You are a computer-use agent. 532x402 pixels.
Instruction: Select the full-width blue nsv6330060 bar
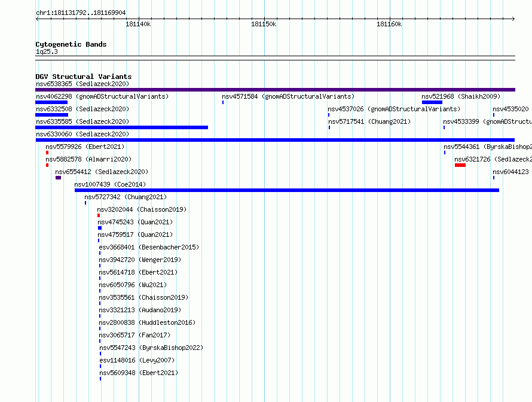click(275, 140)
